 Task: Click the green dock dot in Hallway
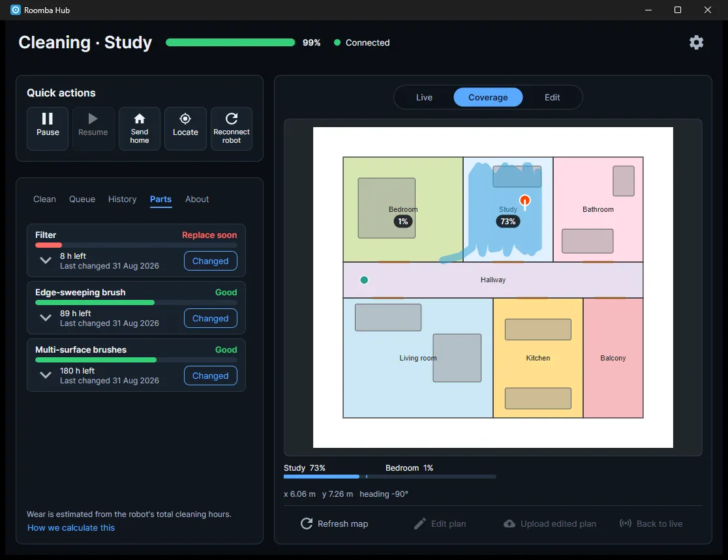[x=364, y=280]
